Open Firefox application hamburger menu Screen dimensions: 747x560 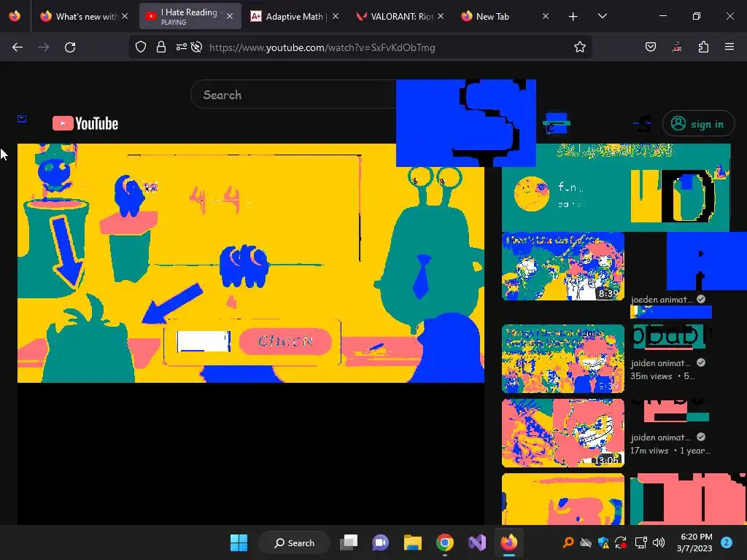click(x=729, y=47)
